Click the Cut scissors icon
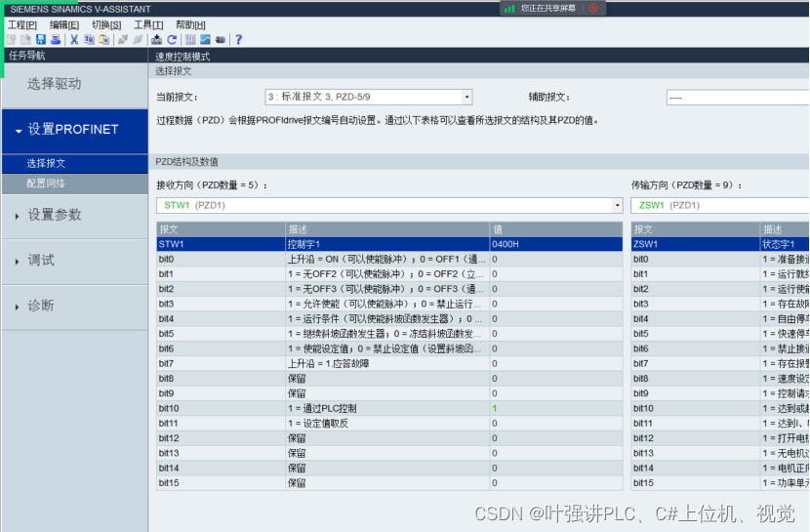The height and width of the screenshot is (532, 810). click(x=74, y=40)
